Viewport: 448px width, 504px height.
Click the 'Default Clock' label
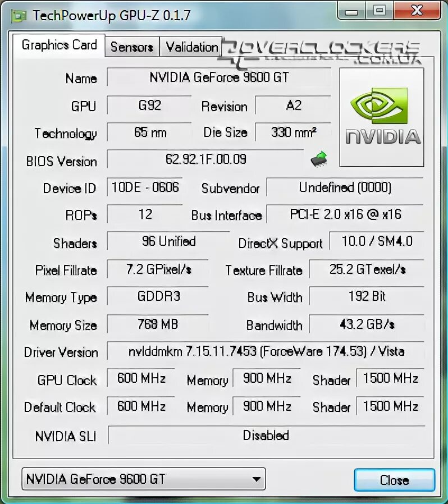click(60, 407)
